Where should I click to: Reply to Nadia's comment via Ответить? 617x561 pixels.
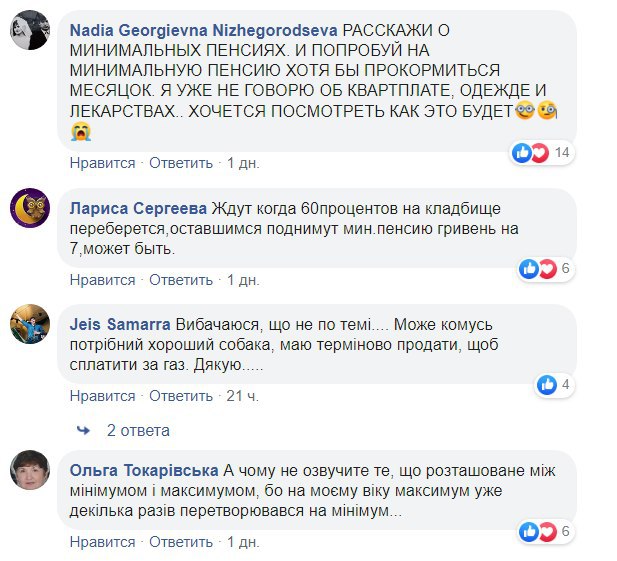coord(181,162)
